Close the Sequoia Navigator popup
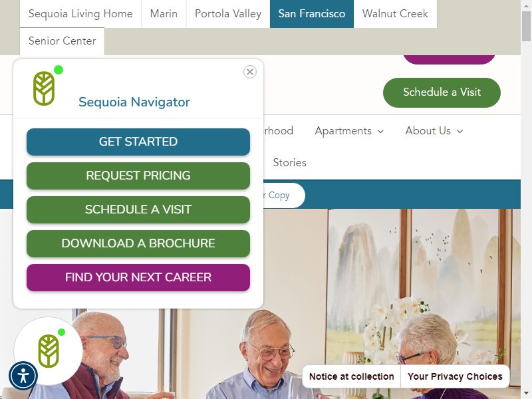Viewport: 532px width, 399px height. 250,72
